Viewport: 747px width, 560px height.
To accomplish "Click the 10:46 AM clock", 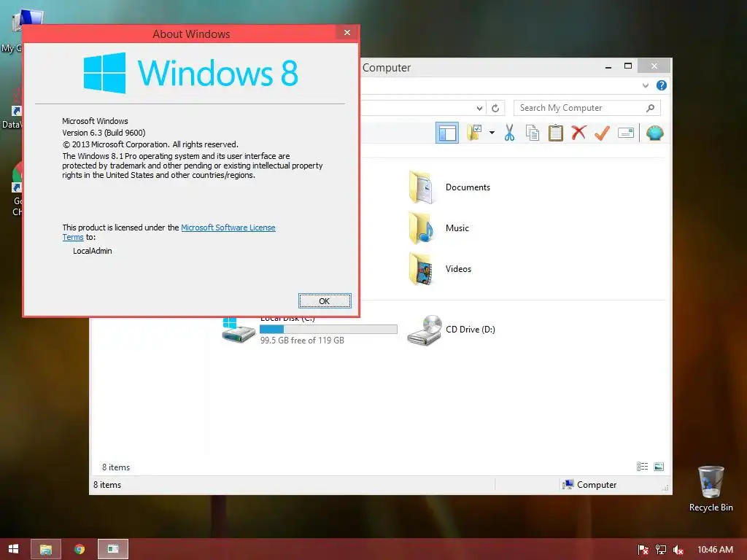I will click(715, 550).
